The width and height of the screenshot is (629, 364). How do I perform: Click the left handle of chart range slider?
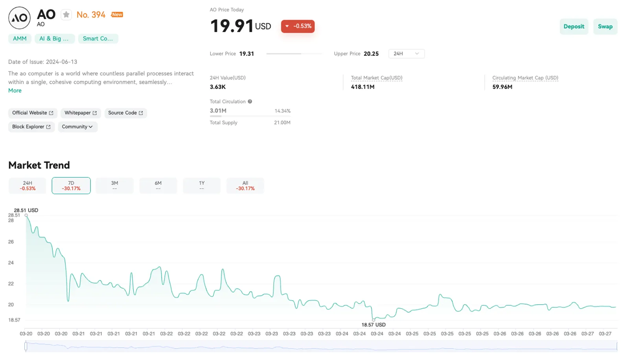26,346
